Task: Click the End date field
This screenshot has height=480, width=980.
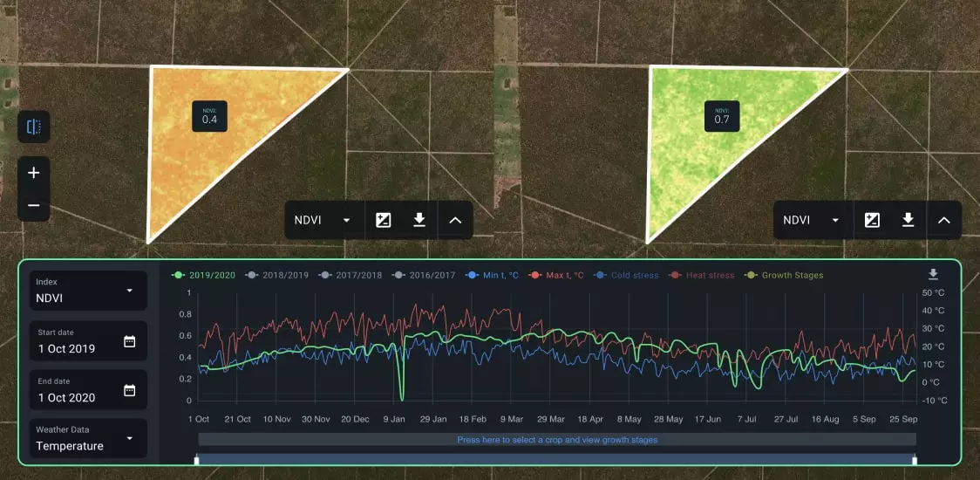Action: [87, 390]
